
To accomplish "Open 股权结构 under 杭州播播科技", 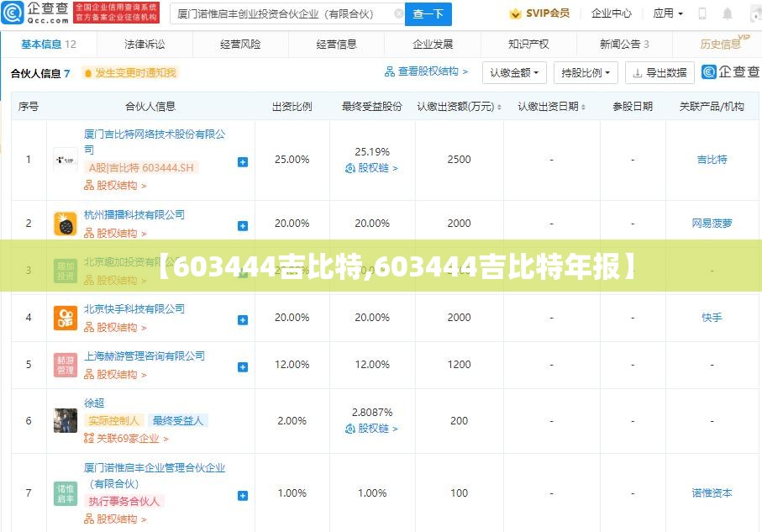I will point(115,234).
